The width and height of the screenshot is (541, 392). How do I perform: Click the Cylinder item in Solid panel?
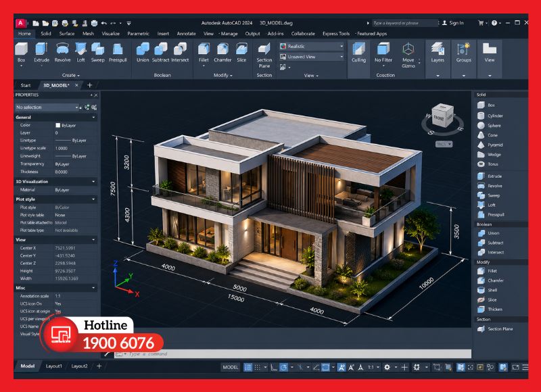coord(490,116)
